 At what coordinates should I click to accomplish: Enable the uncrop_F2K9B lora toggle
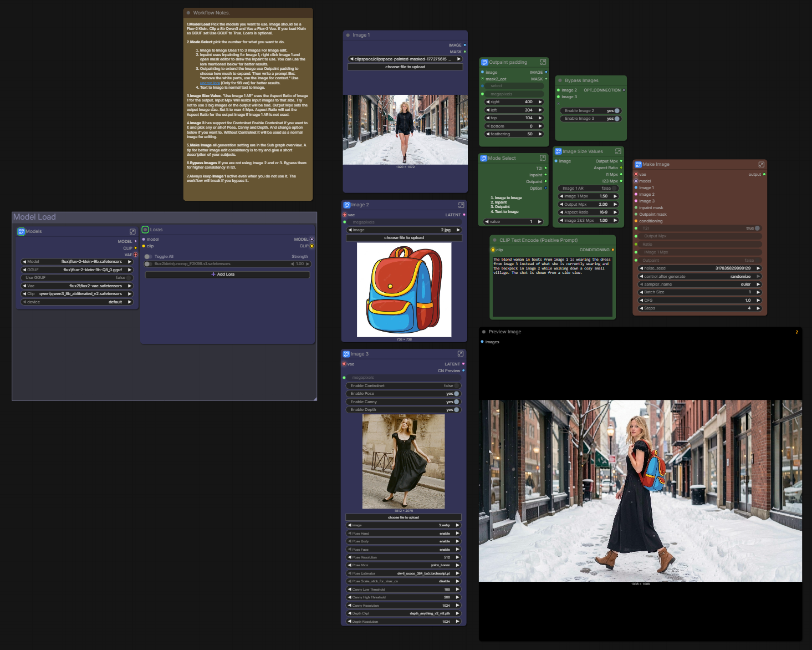tap(148, 264)
